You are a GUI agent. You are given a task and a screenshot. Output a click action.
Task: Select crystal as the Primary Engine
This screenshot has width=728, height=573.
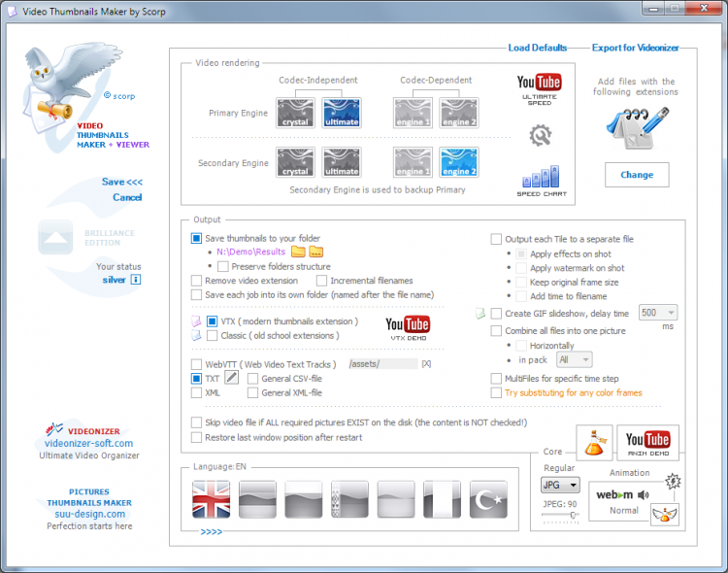pos(295,113)
